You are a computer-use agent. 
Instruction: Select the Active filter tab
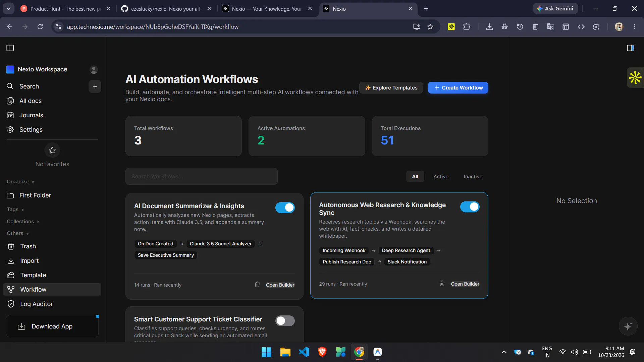click(x=441, y=177)
